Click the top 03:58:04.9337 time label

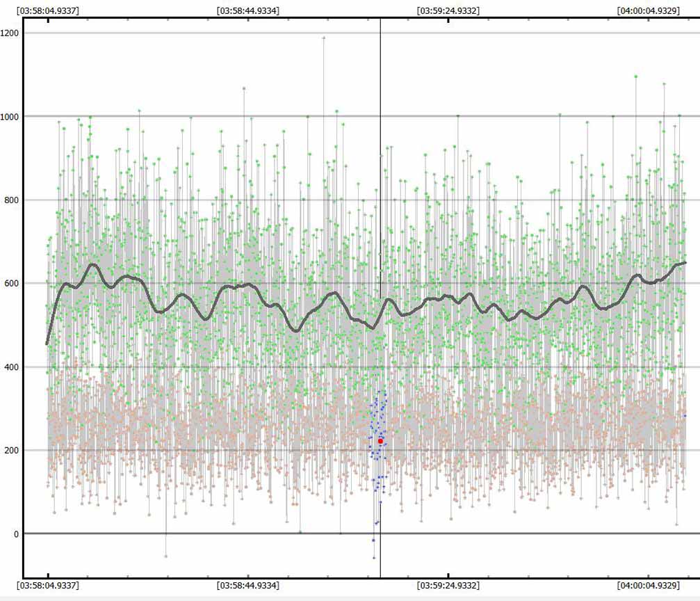pyautogui.click(x=47, y=11)
